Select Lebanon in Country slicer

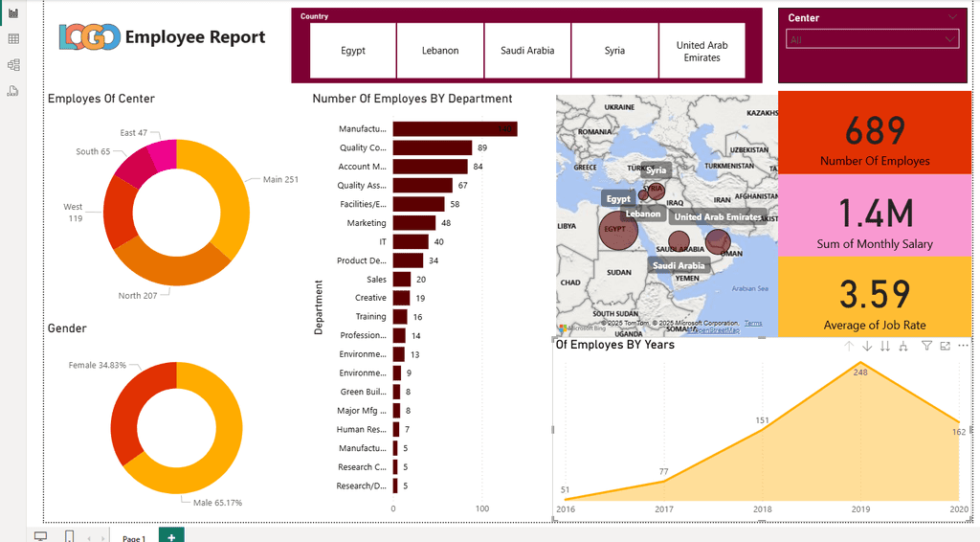coord(440,51)
